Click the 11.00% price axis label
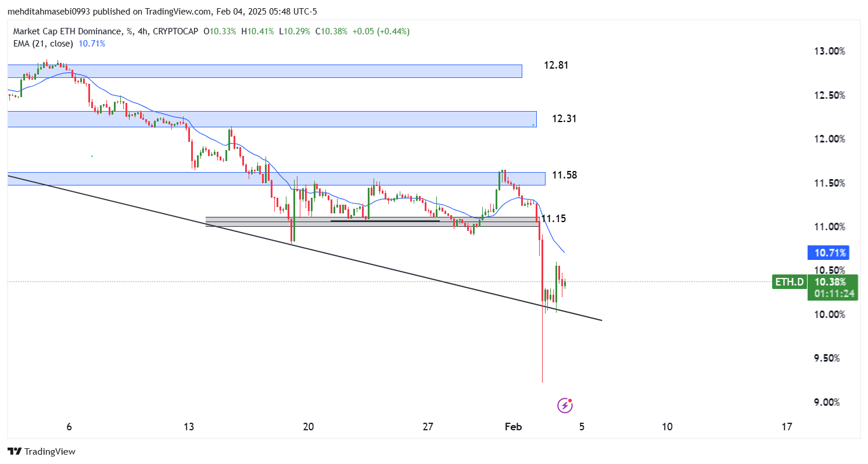 (828, 227)
